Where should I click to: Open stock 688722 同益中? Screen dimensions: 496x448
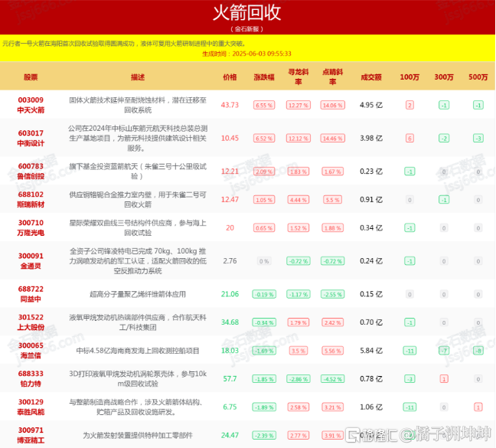tap(31, 294)
